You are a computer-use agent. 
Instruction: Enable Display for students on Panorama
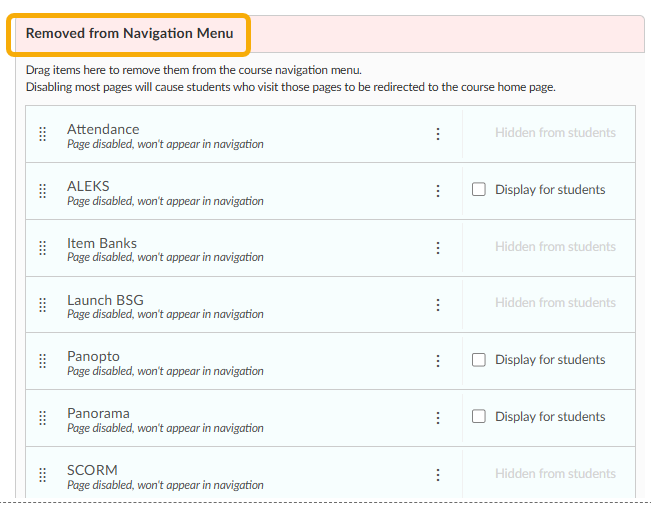coord(479,416)
